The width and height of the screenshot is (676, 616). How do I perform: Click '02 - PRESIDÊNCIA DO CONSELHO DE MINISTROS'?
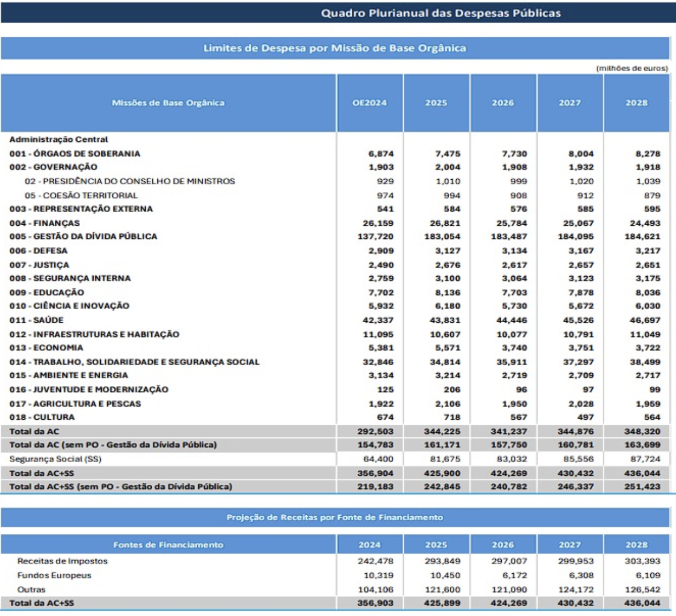click(130, 181)
